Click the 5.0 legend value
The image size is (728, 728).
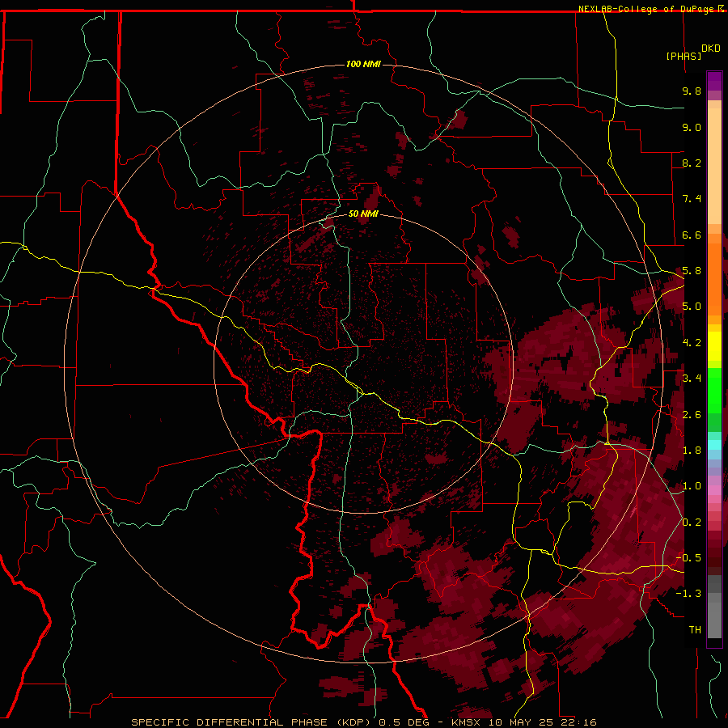(x=692, y=307)
